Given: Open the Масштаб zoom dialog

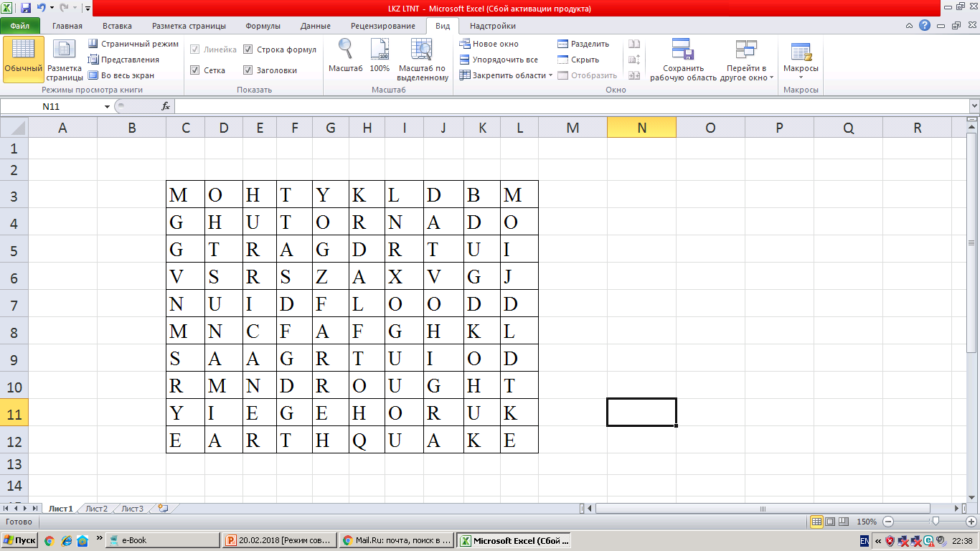Looking at the screenshot, I should [346, 56].
